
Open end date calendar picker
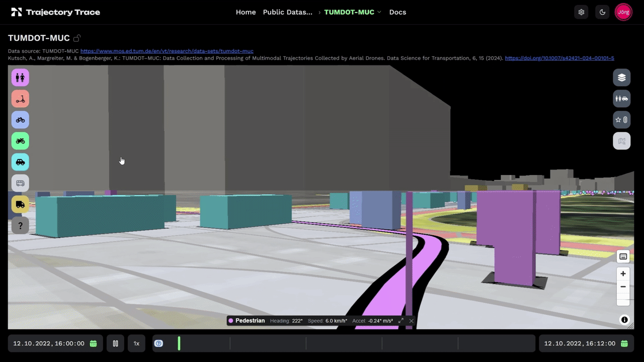[x=624, y=343]
